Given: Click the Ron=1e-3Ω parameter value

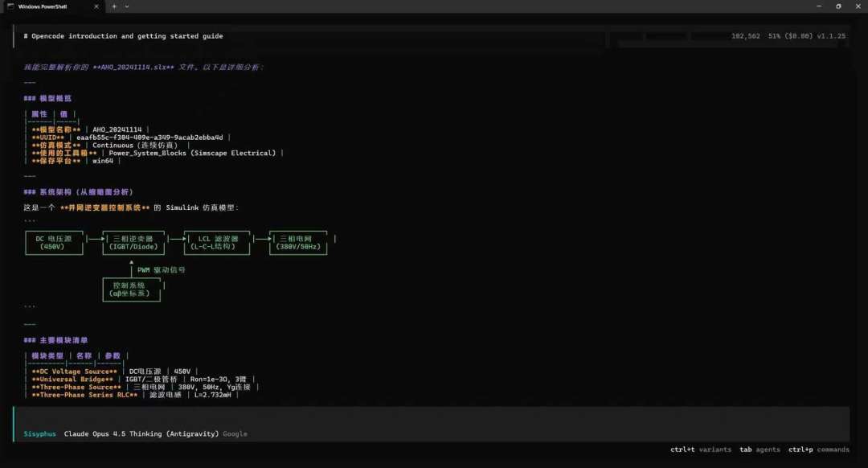Looking at the screenshot, I should click(209, 380).
